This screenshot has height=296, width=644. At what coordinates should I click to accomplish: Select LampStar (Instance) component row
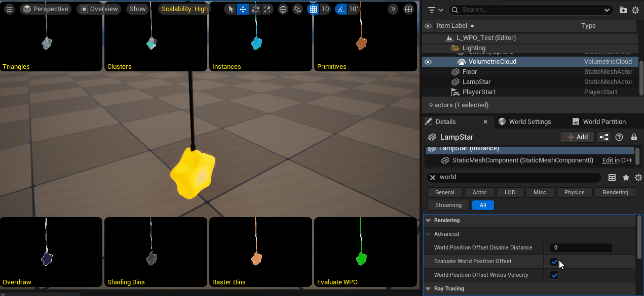point(530,150)
